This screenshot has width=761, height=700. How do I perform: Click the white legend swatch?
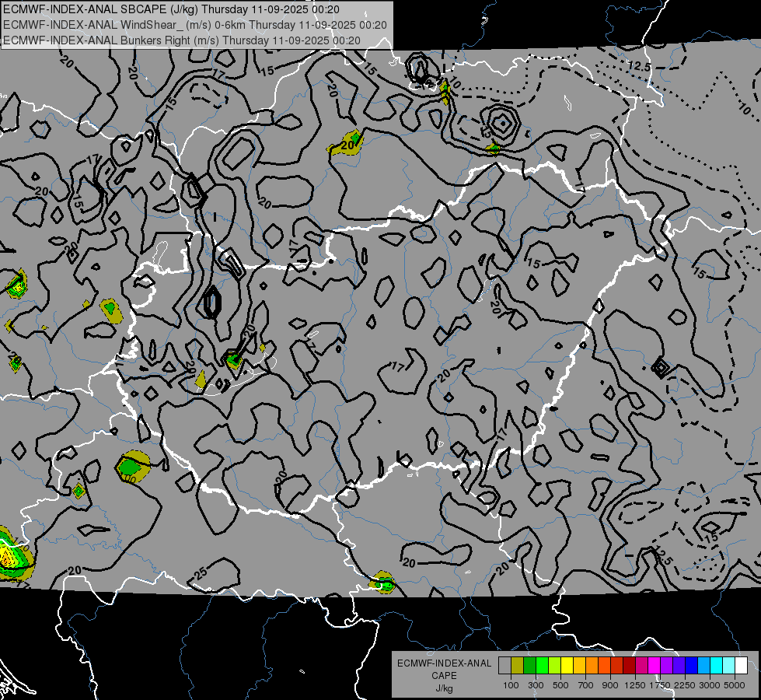[742, 666]
